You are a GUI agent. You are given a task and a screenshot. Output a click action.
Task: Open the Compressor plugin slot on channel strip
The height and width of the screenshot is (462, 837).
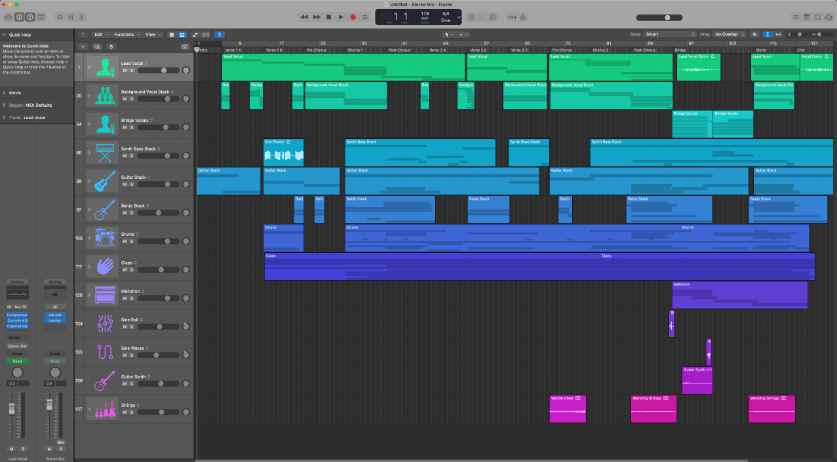[x=17, y=315]
